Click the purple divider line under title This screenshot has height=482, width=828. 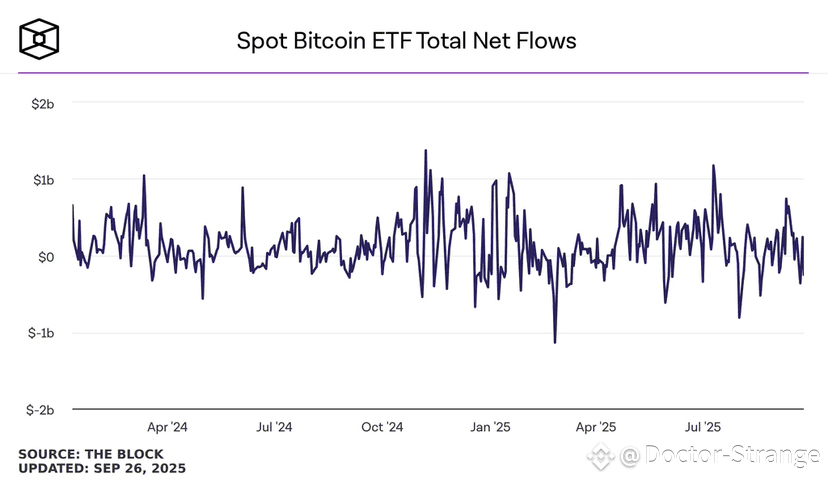(413, 72)
